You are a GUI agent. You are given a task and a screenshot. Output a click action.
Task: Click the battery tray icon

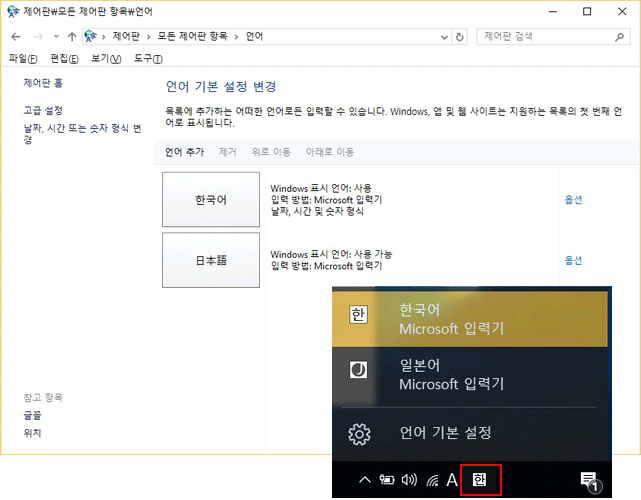pos(387,480)
